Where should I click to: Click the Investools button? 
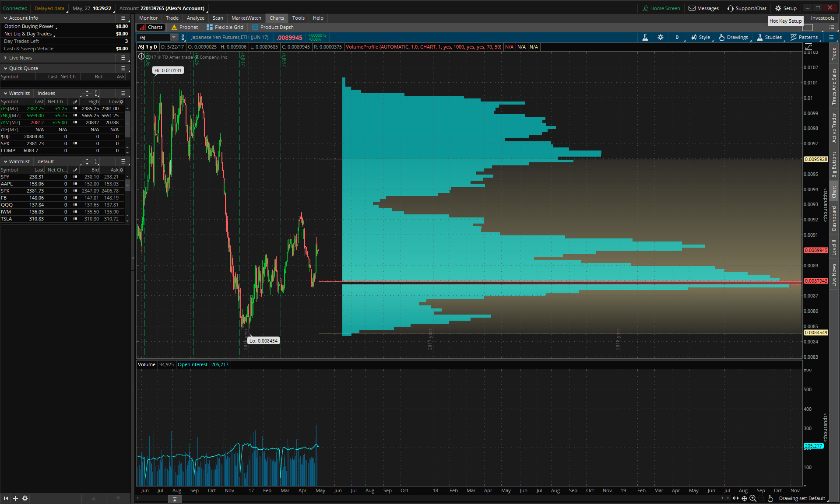click(x=822, y=18)
